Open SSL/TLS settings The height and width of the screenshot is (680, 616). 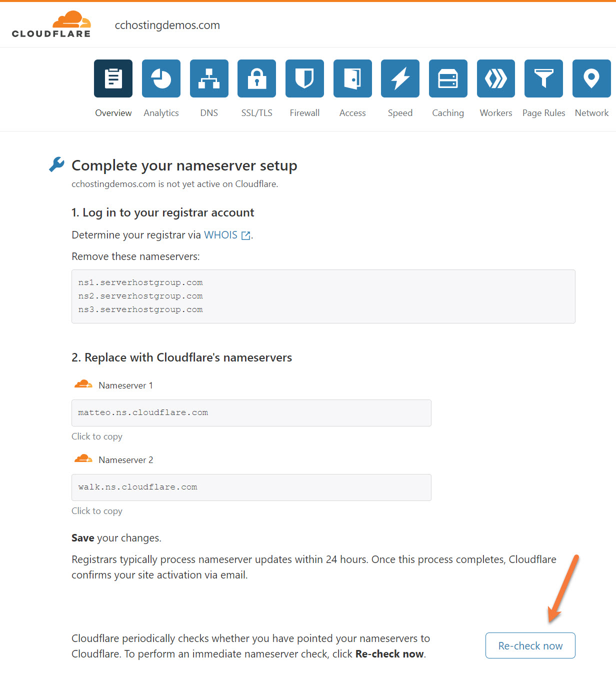pyautogui.click(x=256, y=78)
